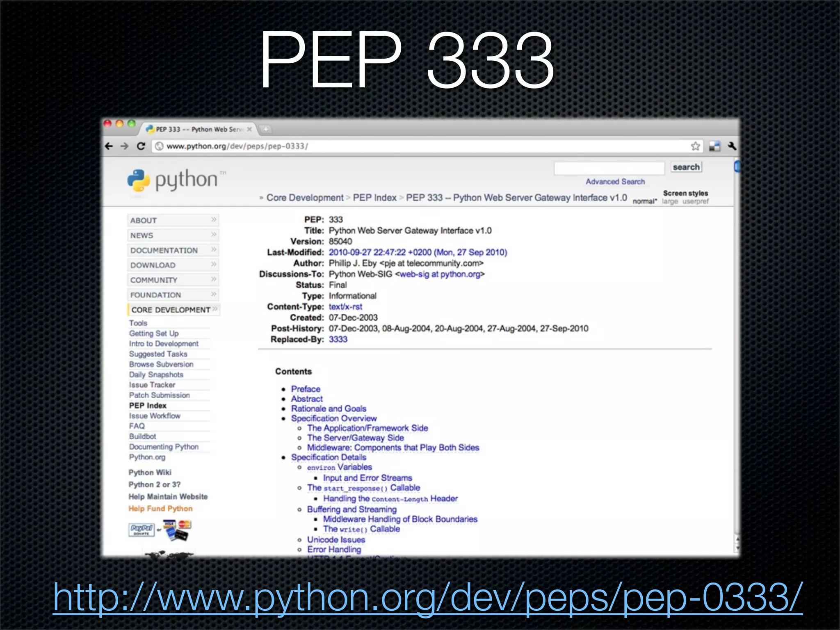
Task: Jump to the Preface section
Action: (x=306, y=389)
